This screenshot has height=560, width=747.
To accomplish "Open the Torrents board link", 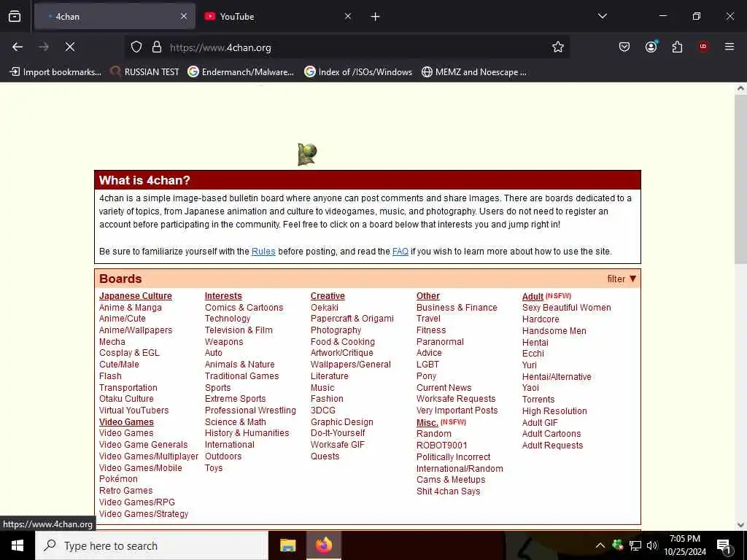I will [538, 399].
